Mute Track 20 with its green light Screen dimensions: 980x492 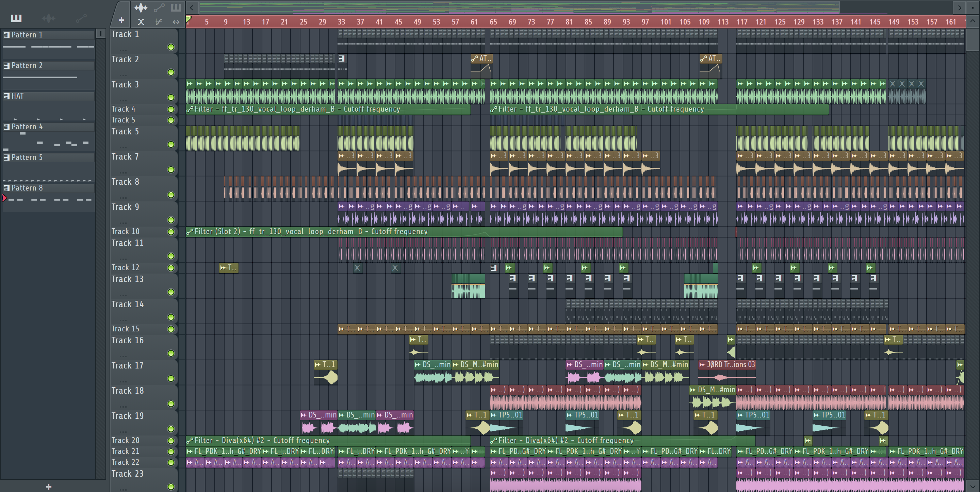pos(171,441)
